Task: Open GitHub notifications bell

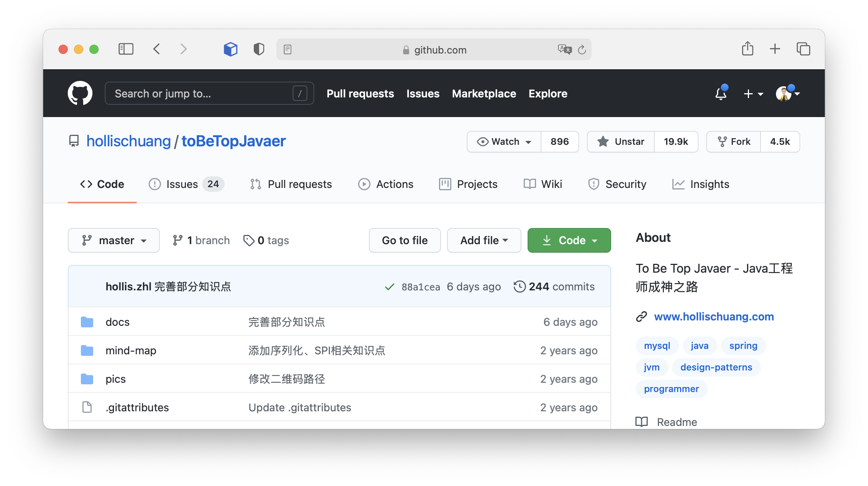Action: click(721, 94)
